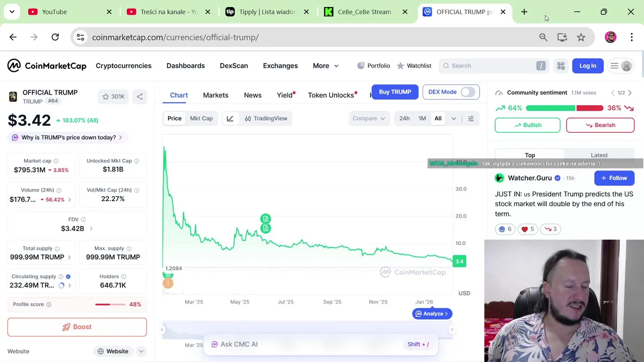
Task: Click the Boost button
Action: point(77,327)
